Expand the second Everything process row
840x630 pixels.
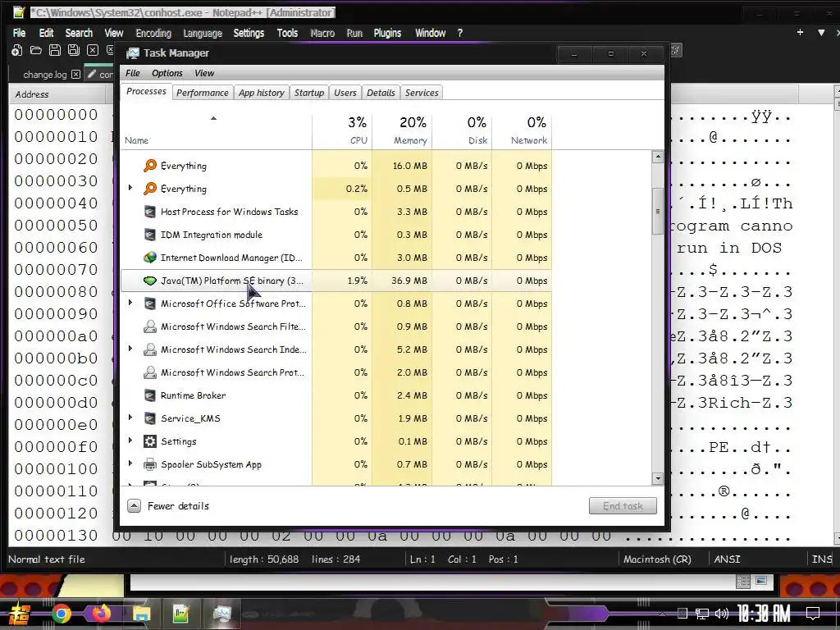point(130,188)
